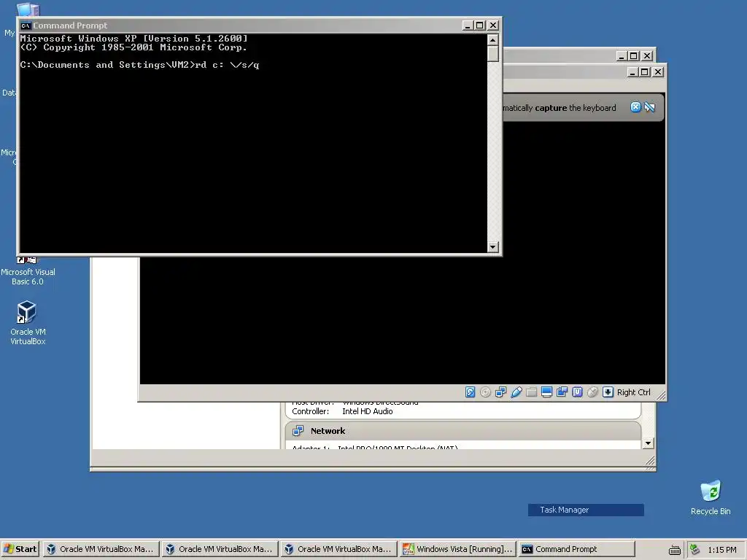
Task: Switch to Windows Vista [Running] taskbar button
Action: tap(457, 548)
